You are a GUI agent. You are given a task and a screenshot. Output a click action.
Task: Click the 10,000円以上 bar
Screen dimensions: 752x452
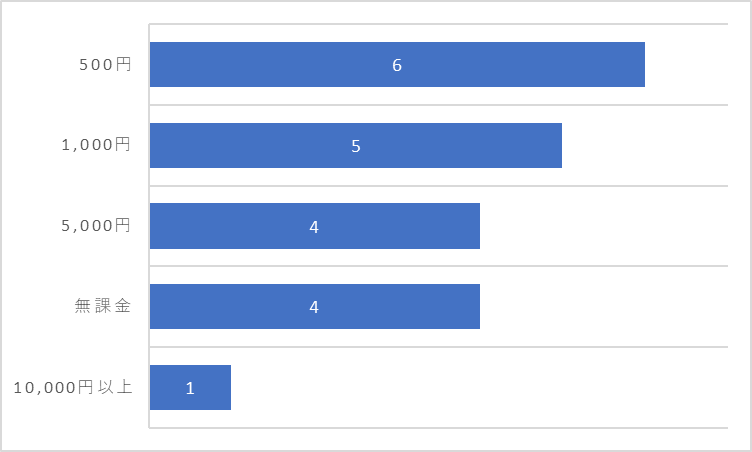pyautogui.click(x=190, y=388)
